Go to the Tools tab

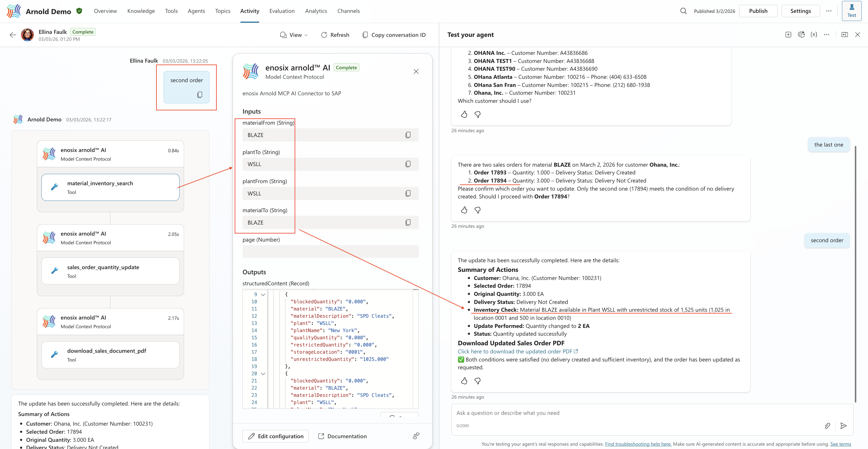point(171,11)
